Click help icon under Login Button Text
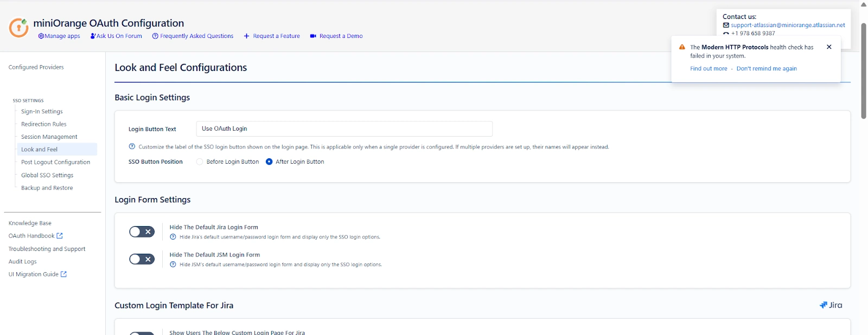 (x=132, y=146)
